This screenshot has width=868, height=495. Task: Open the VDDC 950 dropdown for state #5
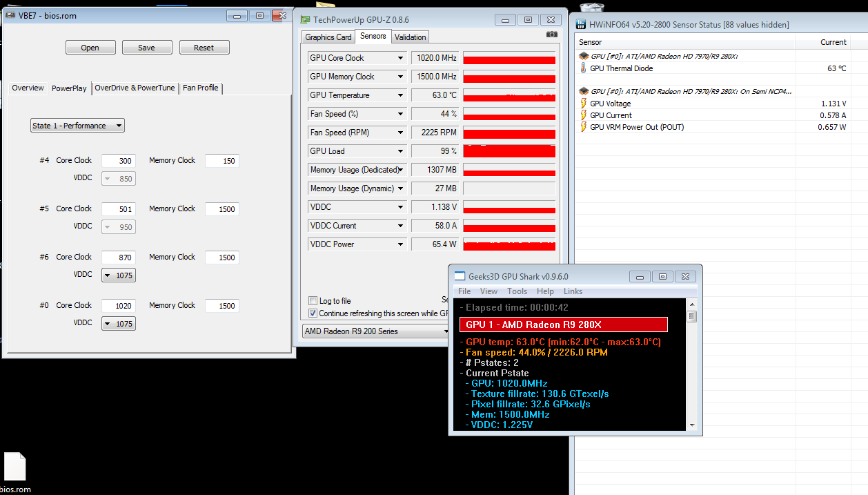[119, 227]
